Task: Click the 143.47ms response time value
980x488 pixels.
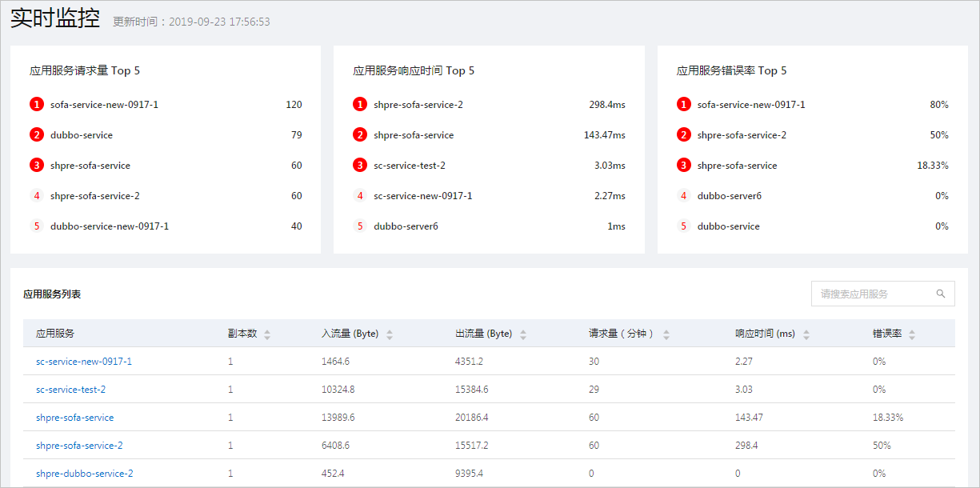Action: [x=605, y=135]
